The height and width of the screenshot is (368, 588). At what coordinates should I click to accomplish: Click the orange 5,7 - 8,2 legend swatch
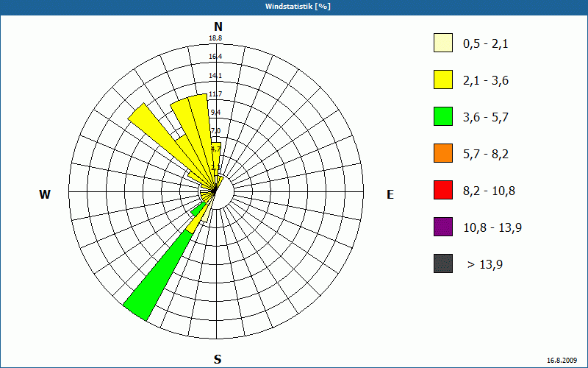coord(443,153)
